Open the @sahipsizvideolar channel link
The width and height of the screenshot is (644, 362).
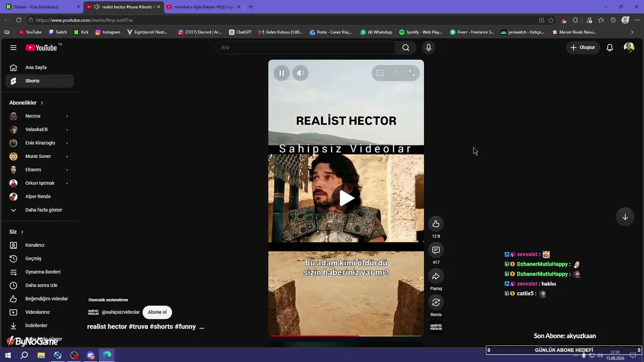coord(121,312)
